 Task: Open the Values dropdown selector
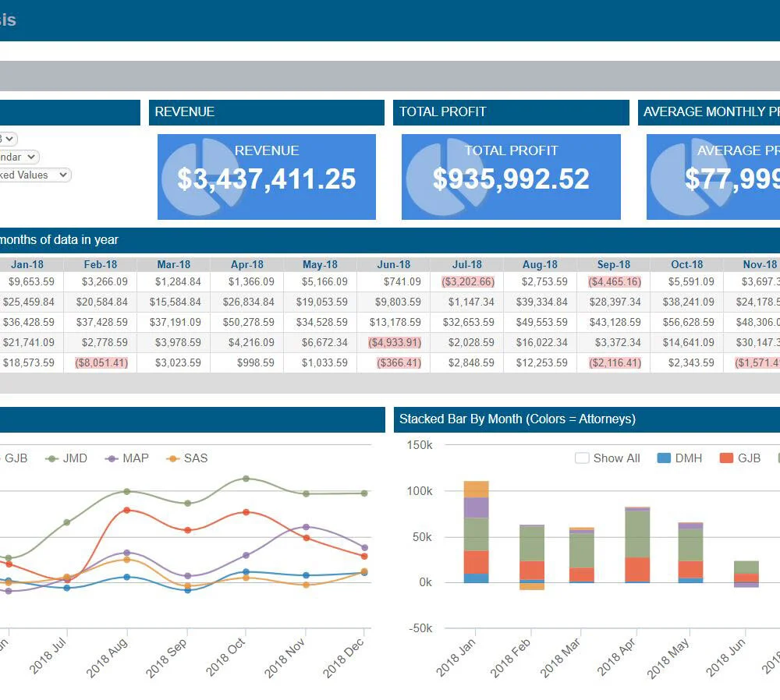(x=34, y=175)
